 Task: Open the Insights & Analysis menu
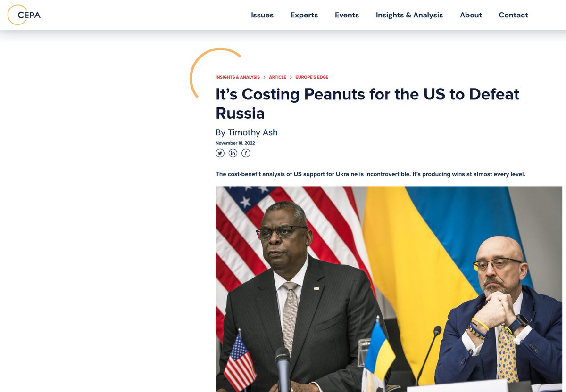tap(409, 15)
